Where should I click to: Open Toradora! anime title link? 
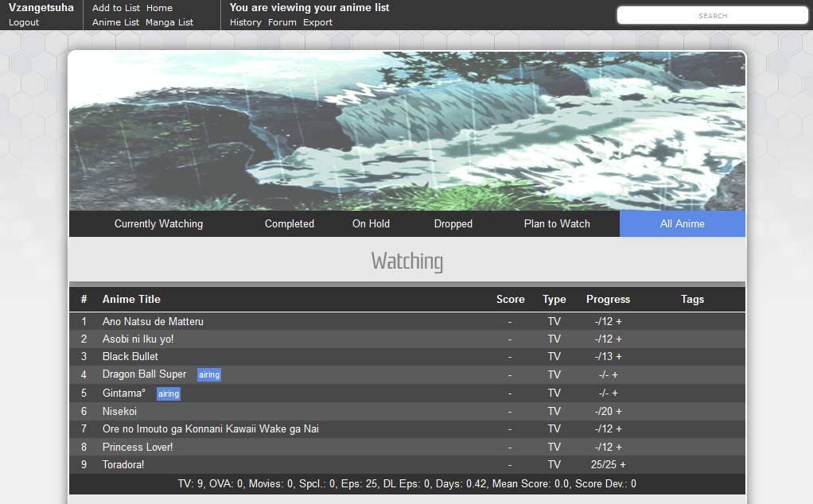123,465
